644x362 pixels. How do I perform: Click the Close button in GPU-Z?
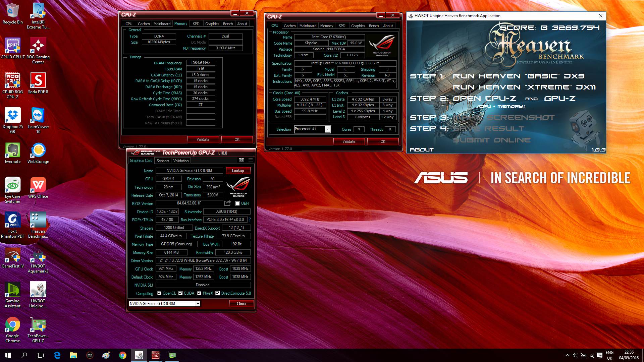pyautogui.click(x=241, y=304)
